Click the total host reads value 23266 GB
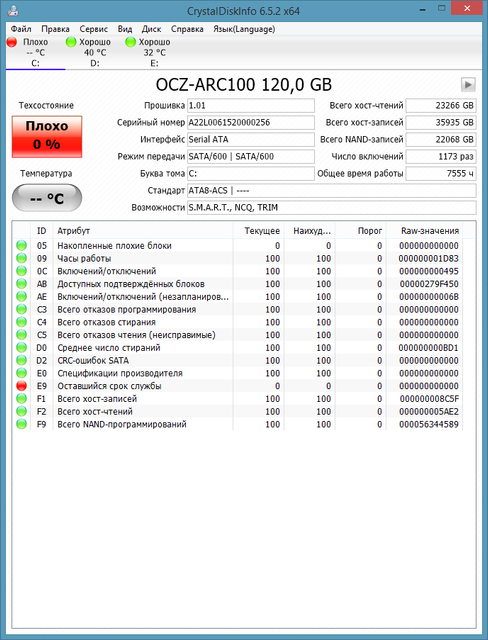Image resolution: width=488 pixels, height=640 pixels. coord(441,105)
